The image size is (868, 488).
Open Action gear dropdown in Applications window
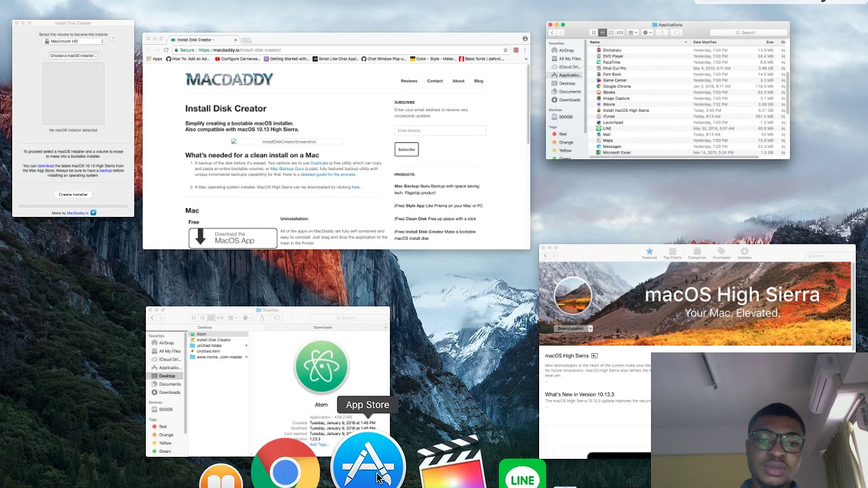tap(647, 33)
